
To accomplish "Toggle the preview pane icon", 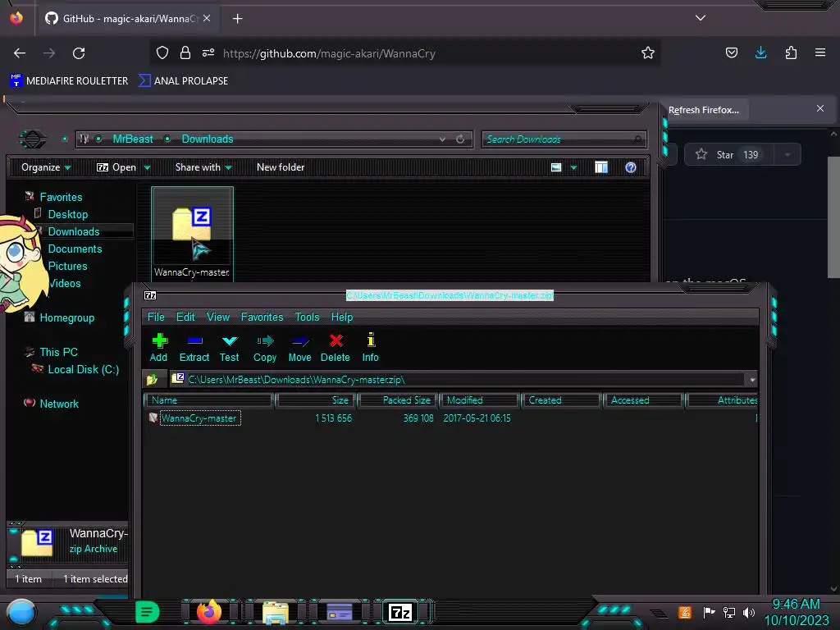I will tap(601, 167).
